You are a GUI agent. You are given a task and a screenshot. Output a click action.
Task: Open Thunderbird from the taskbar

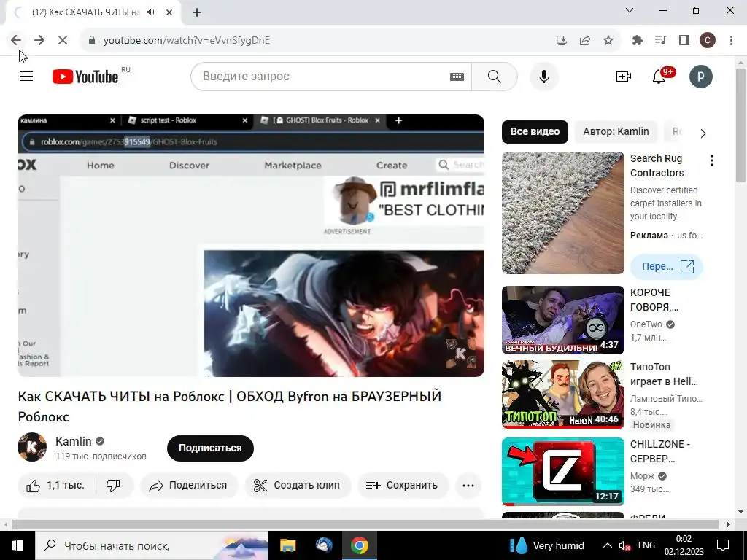point(324,545)
